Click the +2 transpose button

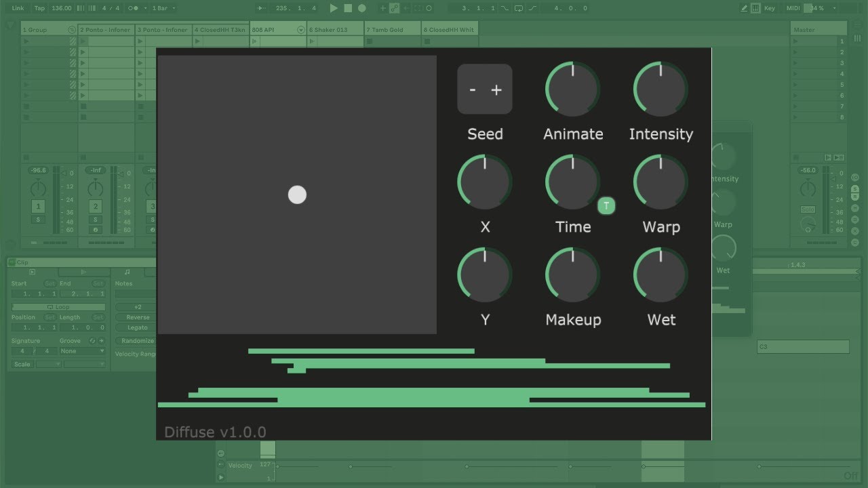tap(137, 307)
